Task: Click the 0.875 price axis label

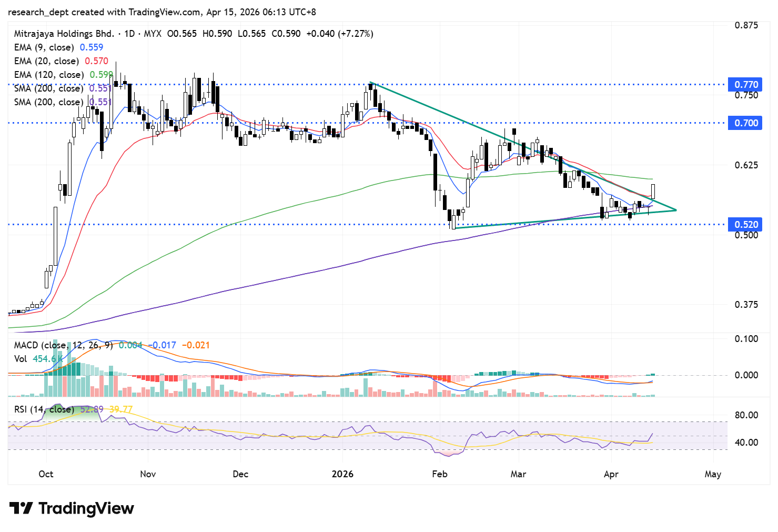Action: click(746, 25)
